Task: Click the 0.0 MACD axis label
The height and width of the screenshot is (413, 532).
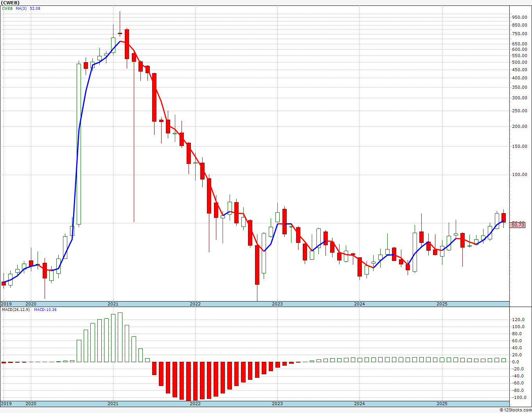Action: pos(516,362)
